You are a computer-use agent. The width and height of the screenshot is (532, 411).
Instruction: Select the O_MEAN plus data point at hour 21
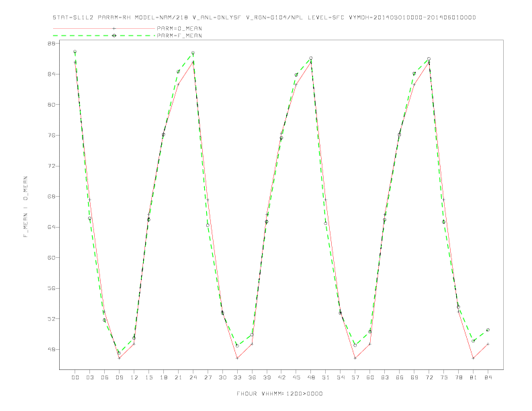(178, 84)
